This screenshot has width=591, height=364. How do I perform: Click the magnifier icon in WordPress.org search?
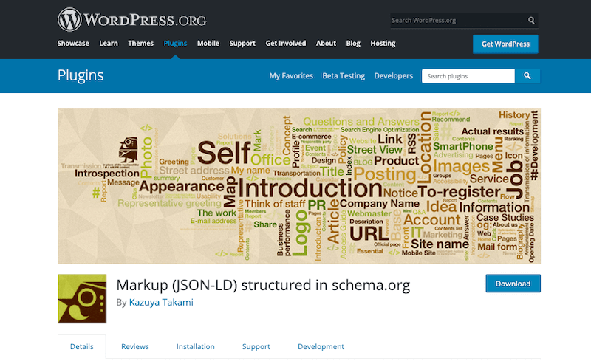(531, 21)
